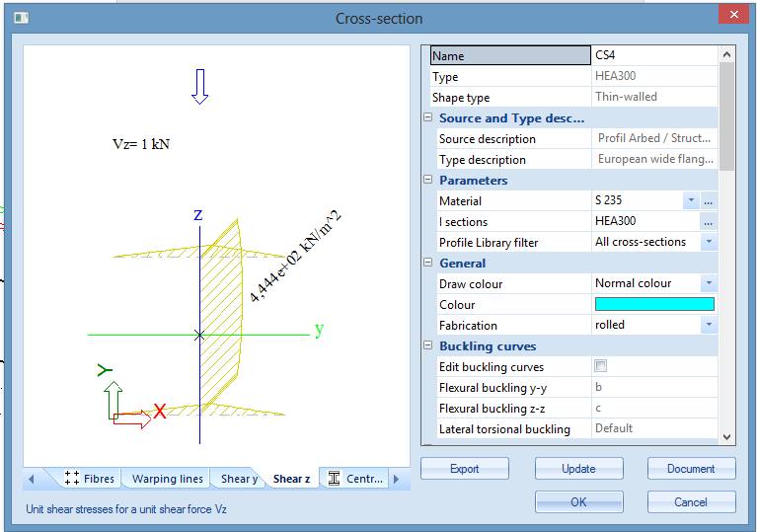The image size is (757, 532).
Task: Click the Name field containing CS4
Action: tap(653, 56)
